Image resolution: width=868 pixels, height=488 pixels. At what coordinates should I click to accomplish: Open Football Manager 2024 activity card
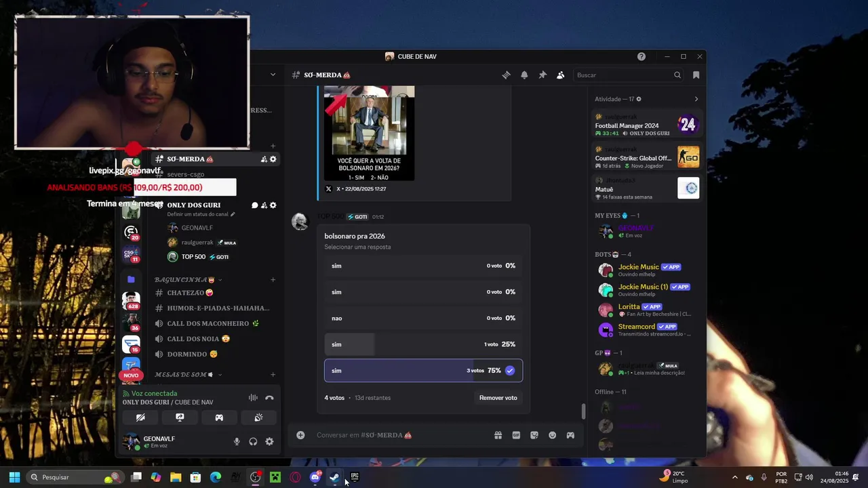click(x=647, y=125)
